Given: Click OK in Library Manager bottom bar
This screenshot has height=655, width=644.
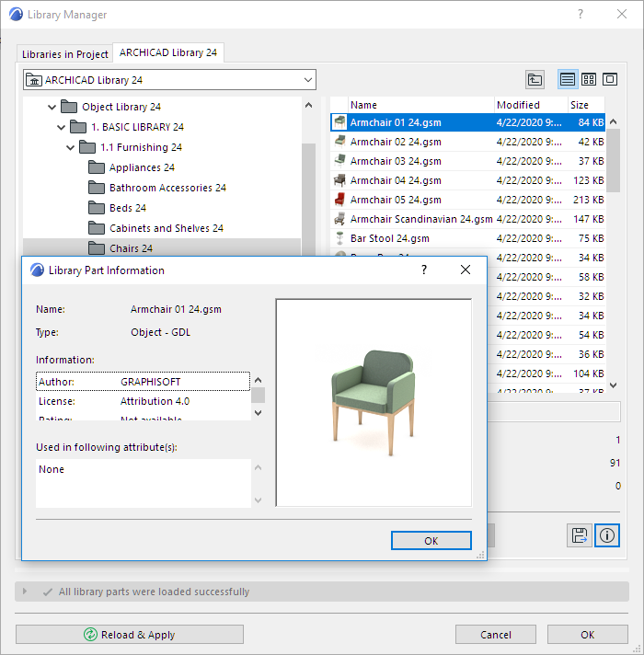Looking at the screenshot, I should [x=588, y=635].
